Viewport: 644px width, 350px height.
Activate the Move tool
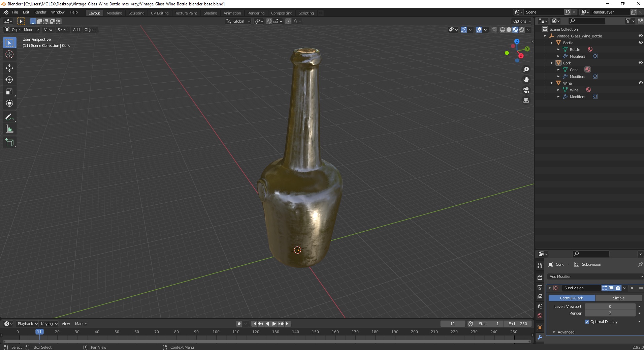9,68
